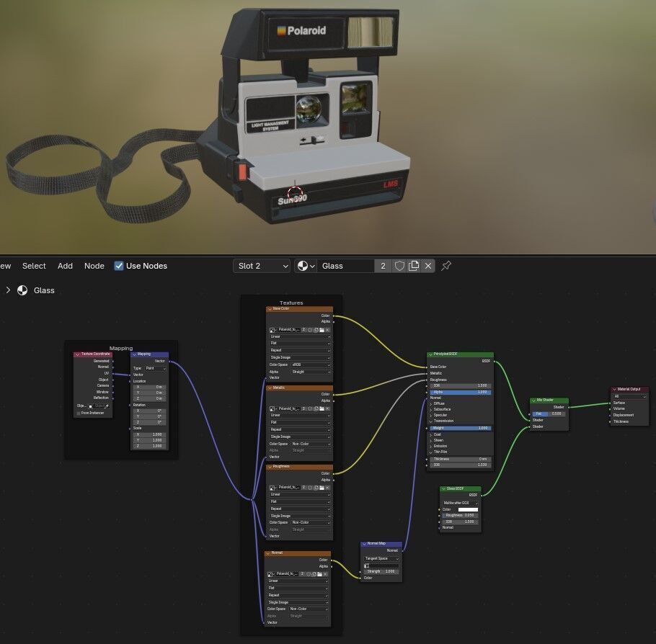Click the Textures frame label

click(x=291, y=303)
